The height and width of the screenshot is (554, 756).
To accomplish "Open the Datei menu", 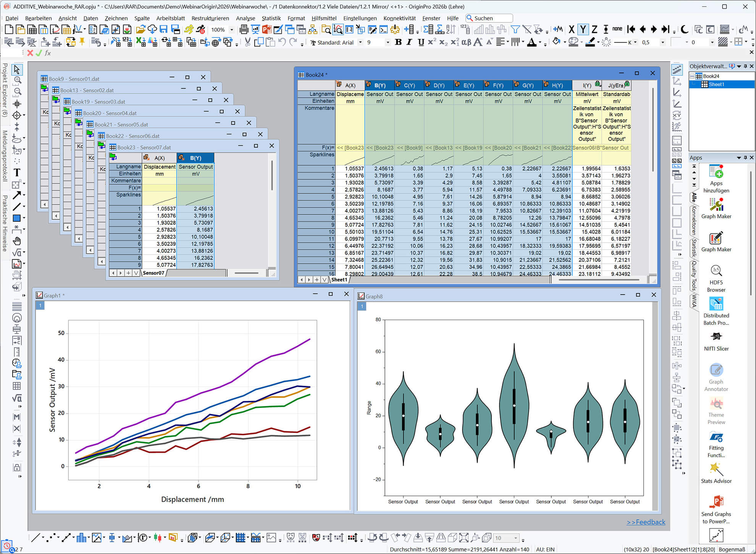I will [12, 18].
